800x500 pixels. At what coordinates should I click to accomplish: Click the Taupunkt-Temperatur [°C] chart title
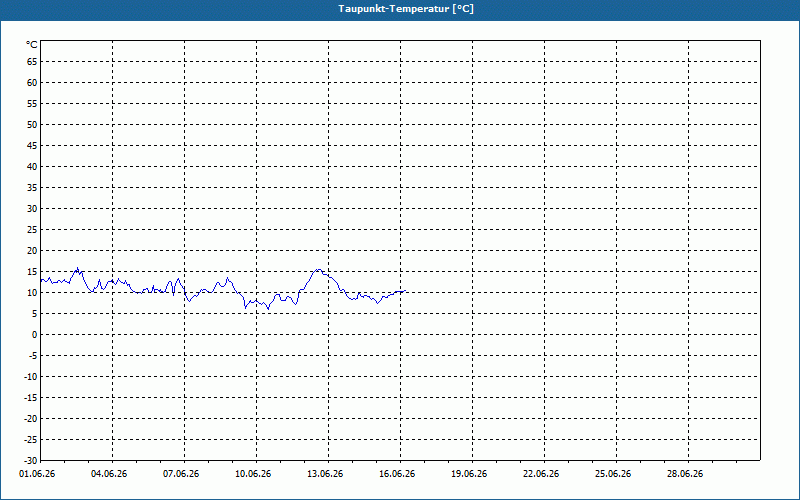pos(406,9)
